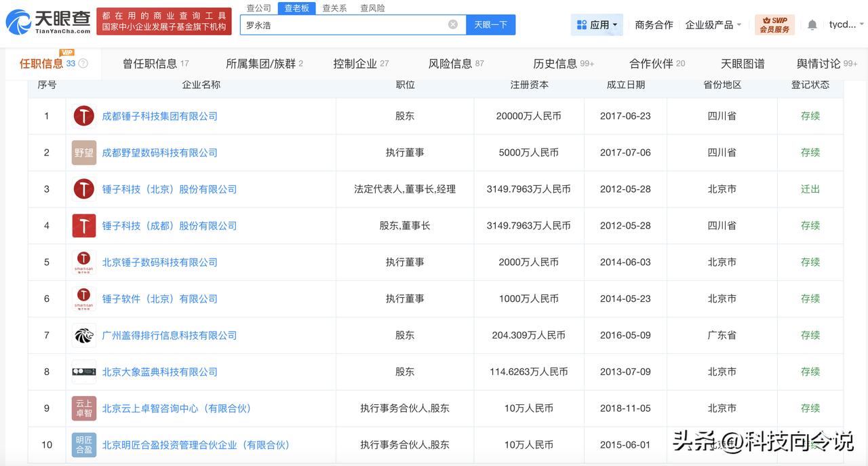Open 广州盖得排行信息科技有限公司 link

[x=170, y=335]
